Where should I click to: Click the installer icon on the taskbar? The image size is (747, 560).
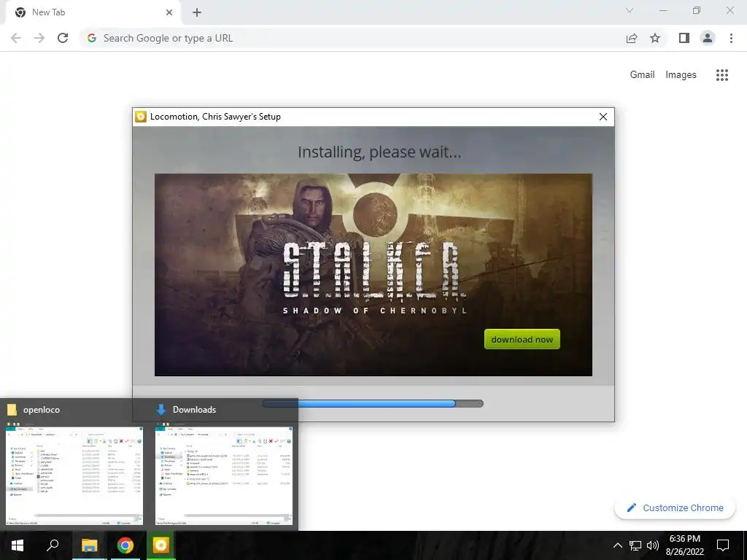pyautogui.click(x=161, y=545)
